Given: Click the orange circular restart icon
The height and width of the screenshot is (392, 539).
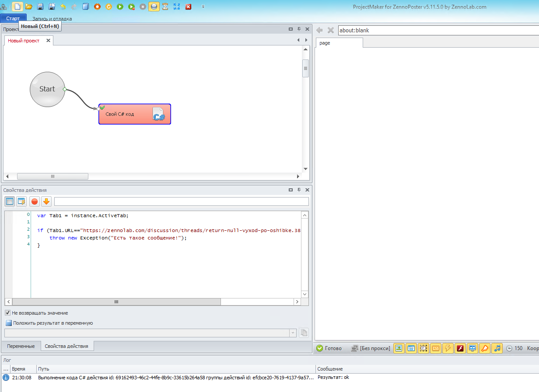Looking at the screenshot, I should point(108,7).
